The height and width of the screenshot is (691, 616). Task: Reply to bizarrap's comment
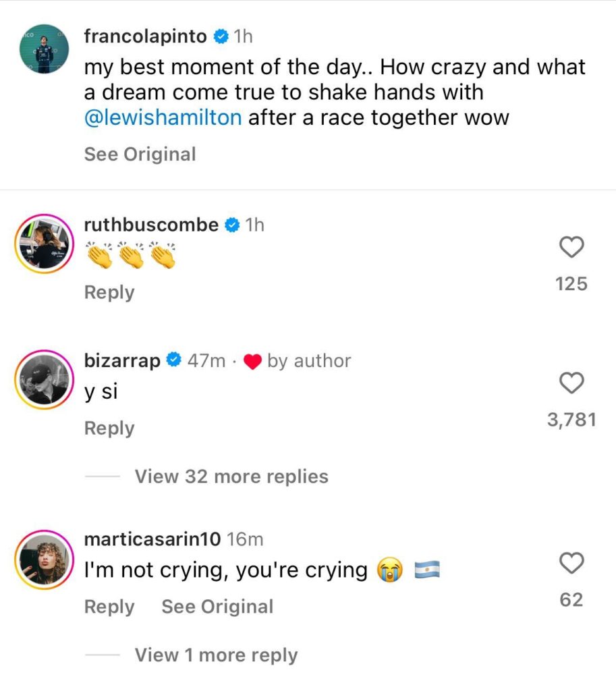[109, 429]
